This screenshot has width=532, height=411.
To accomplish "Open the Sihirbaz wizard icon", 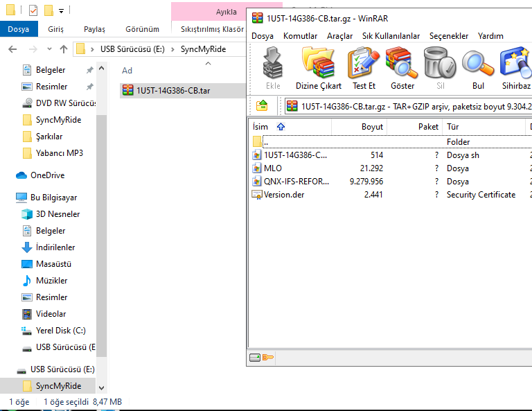I will [x=515, y=68].
